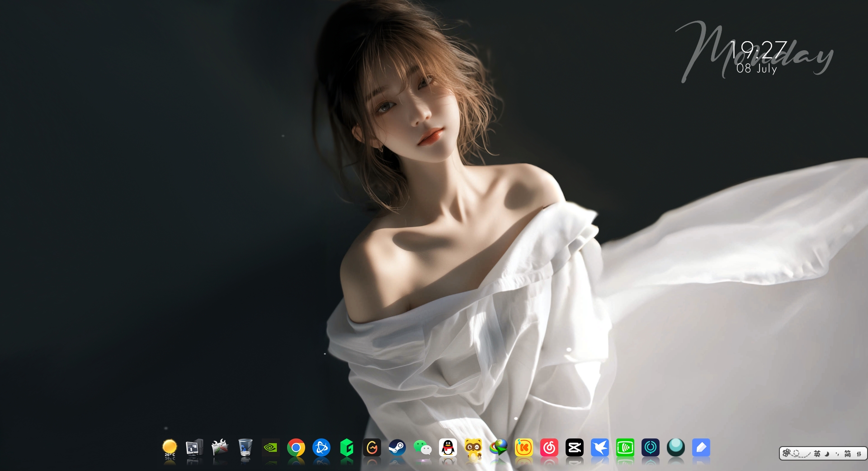Open the Recycle Bin from the dock
The width and height of the screenshot is (868, 471).
coord(245,448)
